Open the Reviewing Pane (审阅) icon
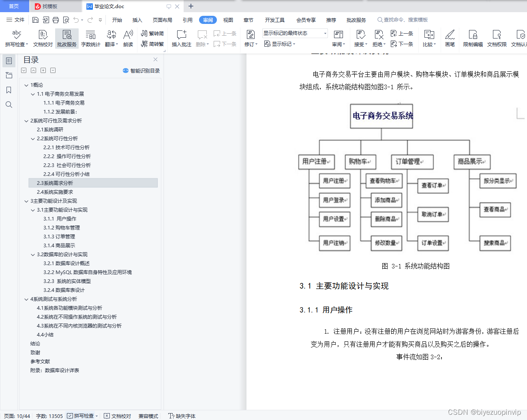 (x=338, y=39)
